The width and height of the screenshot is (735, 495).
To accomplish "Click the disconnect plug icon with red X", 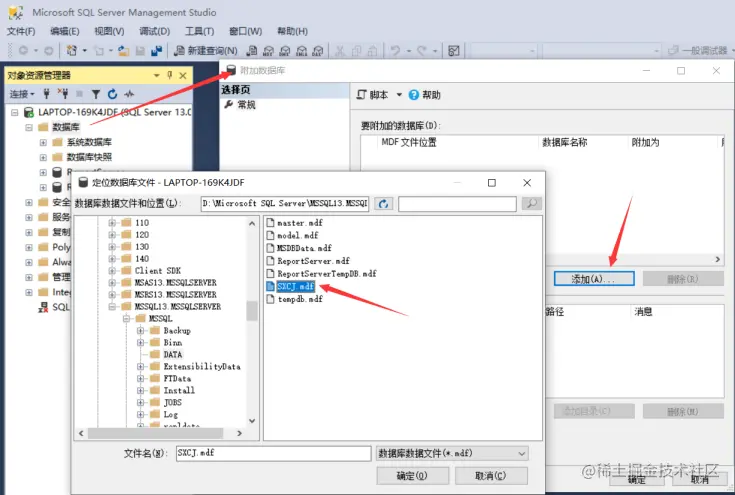I will 63,94.
